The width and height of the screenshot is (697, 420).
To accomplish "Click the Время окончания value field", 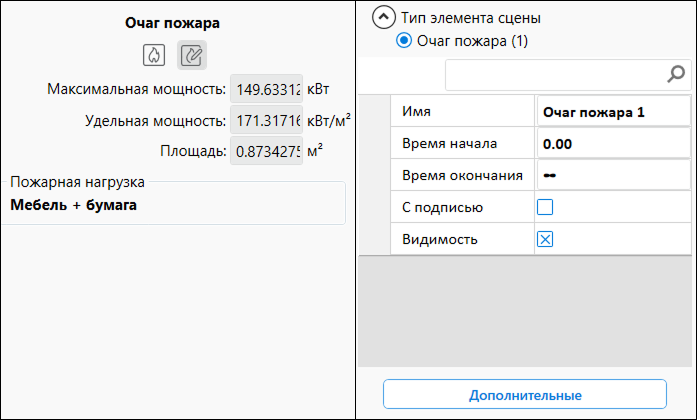I will click(x=613, y=176).
